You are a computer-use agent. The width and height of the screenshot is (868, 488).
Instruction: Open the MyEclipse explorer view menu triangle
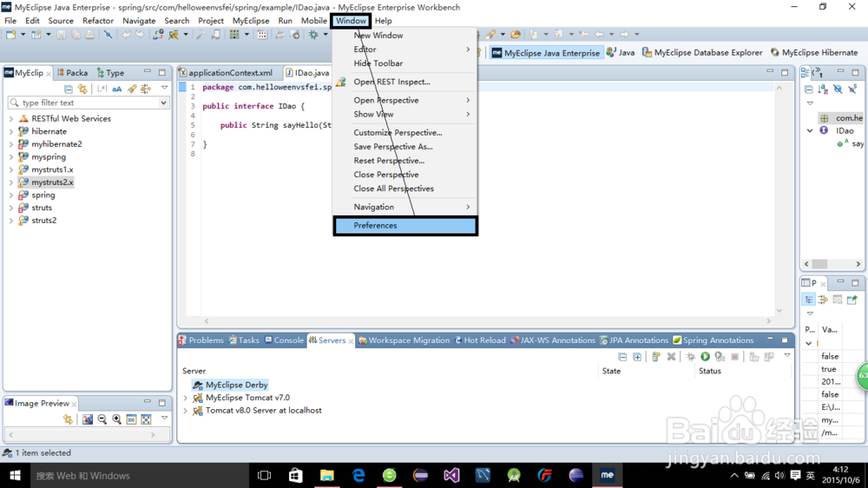click(x=164, y=88)
